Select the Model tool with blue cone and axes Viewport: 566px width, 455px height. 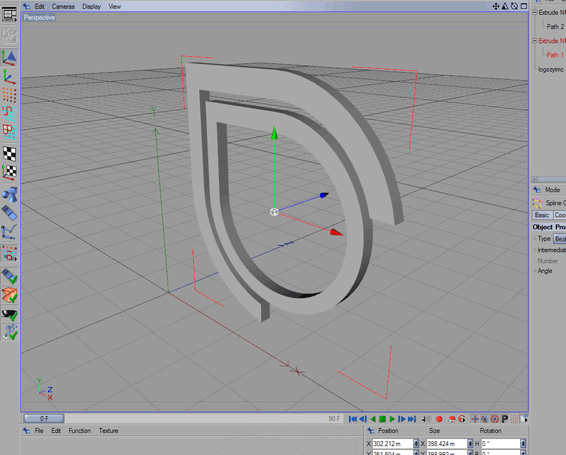pos(9,58)
